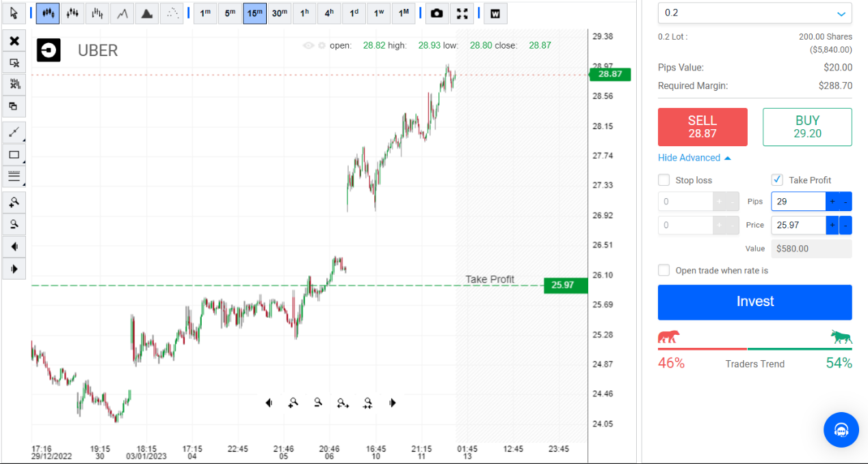Select the 1w timeframe

pos(378,13)
